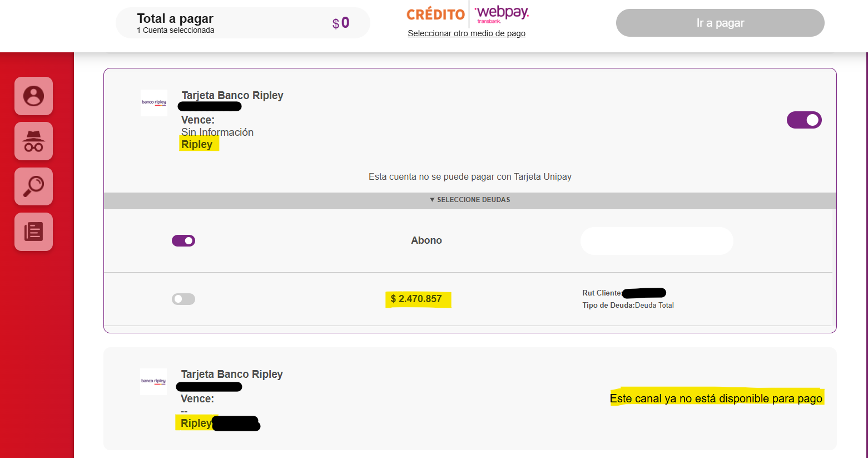868x458 pixels.
Task: Open the magnifying glass search icon
Action: pyautogui.click(x=33, y=186)
